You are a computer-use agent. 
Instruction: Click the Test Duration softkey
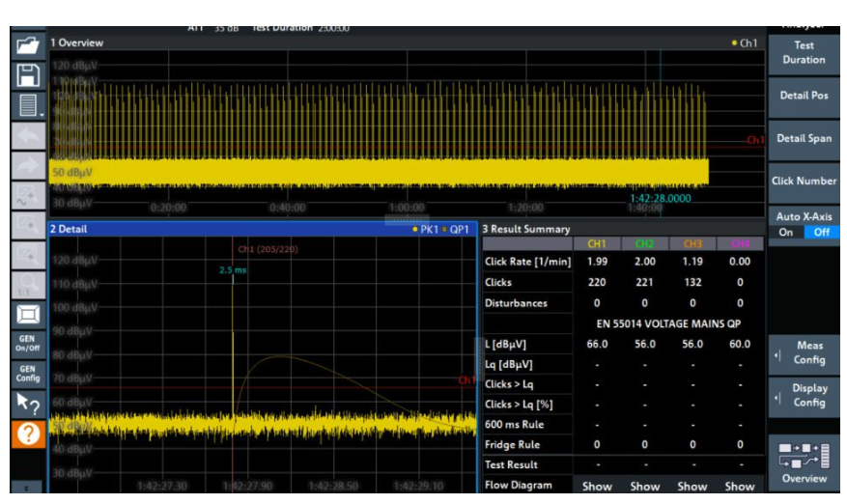pos(804,53)
